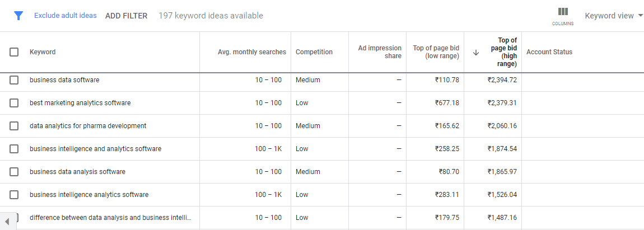Click the Keyword column header
Image resolution: width=644 pixels, height=230 pixels.
pos(43,52)
